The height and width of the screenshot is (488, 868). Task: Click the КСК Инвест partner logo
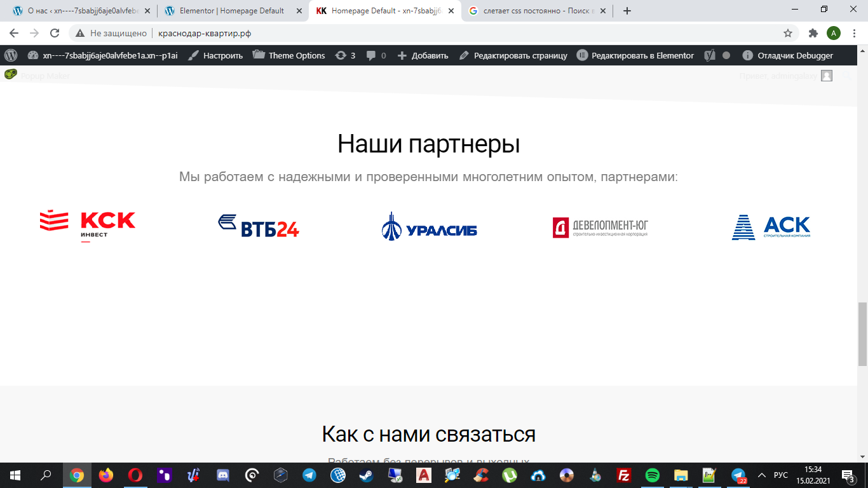tap(88, 226)
